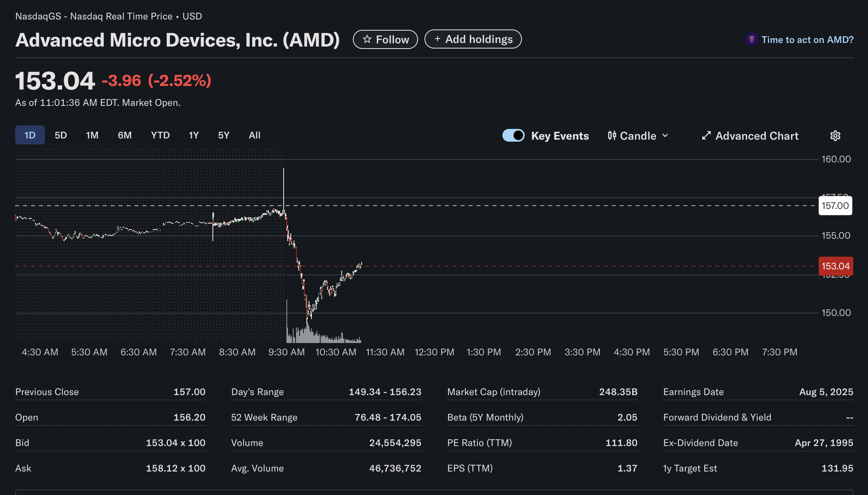868x495 pixels.
Task: Click the PE Ratio (TTM) label
Action: click(479, 443)
